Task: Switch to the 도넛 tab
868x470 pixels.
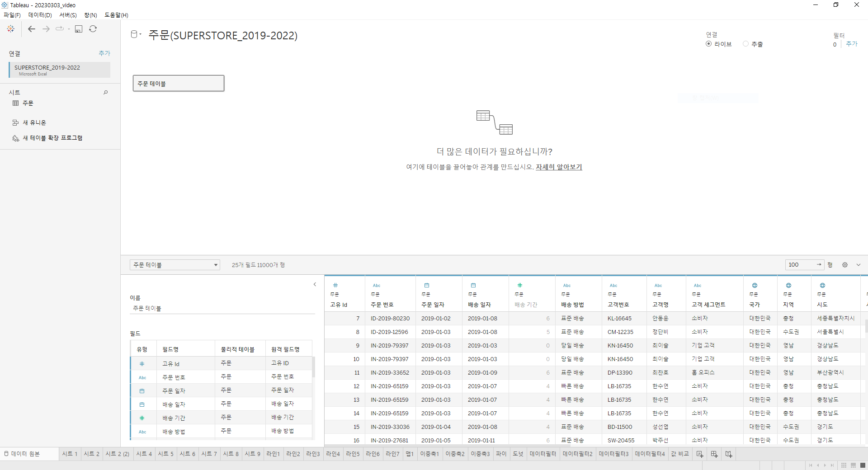Action: click(518, 454)
